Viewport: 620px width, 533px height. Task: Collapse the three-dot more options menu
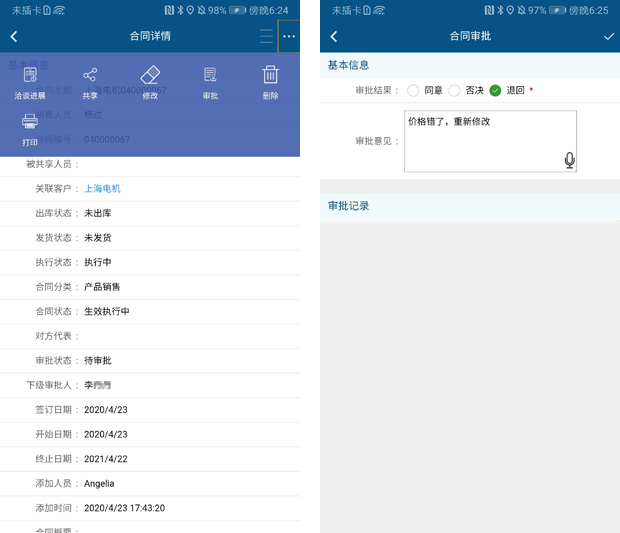pyautogui.click(x=288, y=36)
